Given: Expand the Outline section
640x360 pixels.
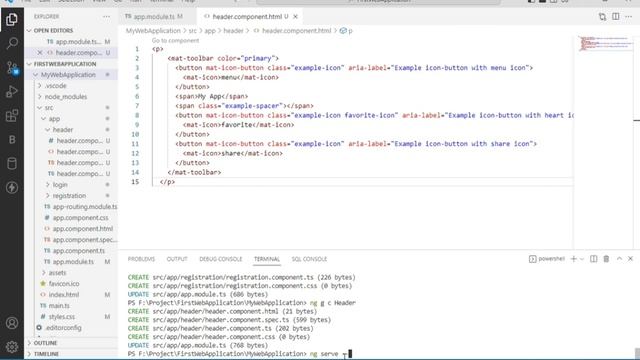Looking at the screenshot, I should 45,343.
